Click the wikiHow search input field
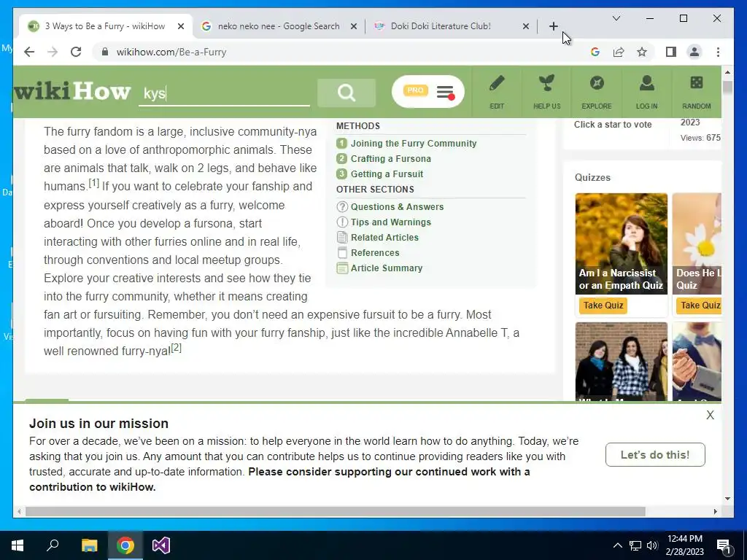747x560 pixels. [x=224, y=93]
